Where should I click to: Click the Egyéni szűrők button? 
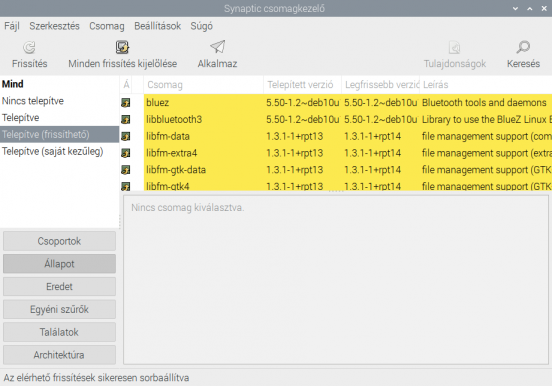coord(59,310)
